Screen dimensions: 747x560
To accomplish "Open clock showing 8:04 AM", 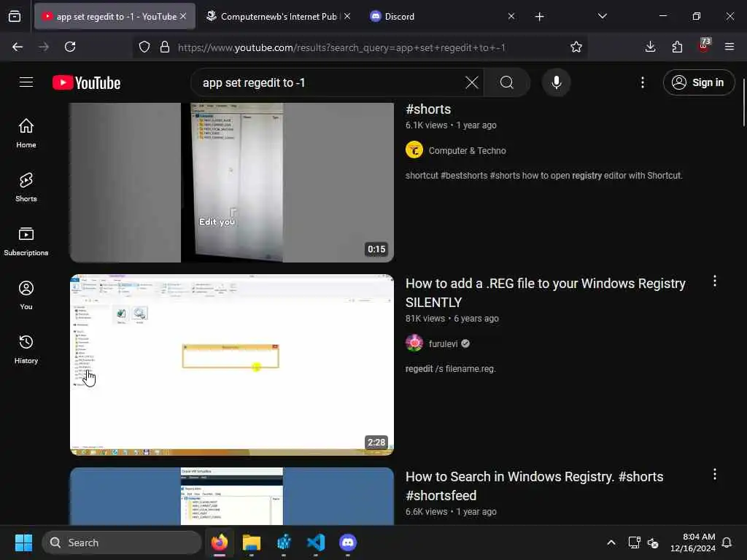I will [692, 542].
